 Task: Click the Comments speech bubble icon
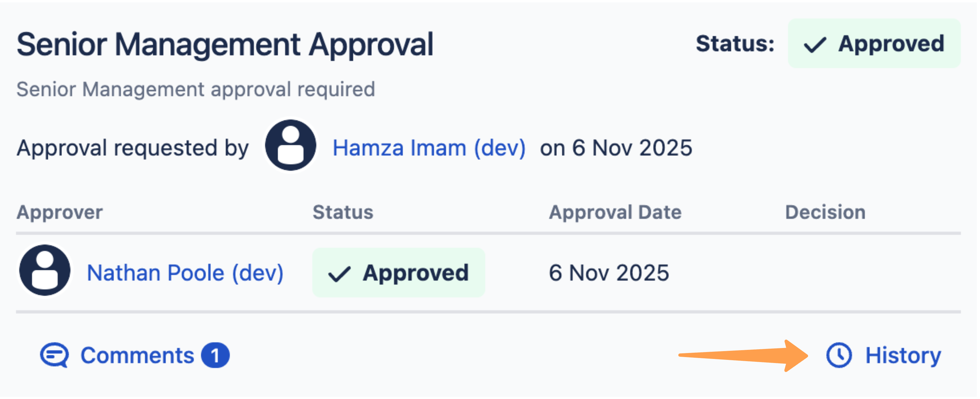pos(54,355)
